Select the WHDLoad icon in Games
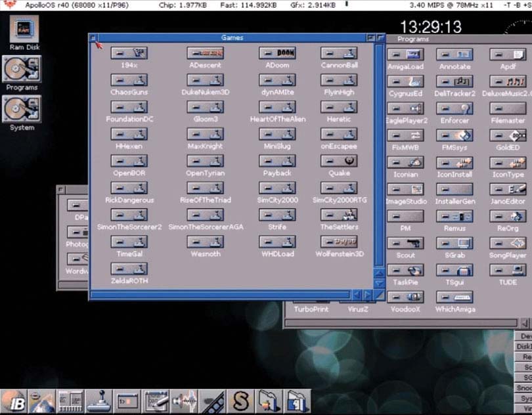532x415 pixels. pos(277,242)
